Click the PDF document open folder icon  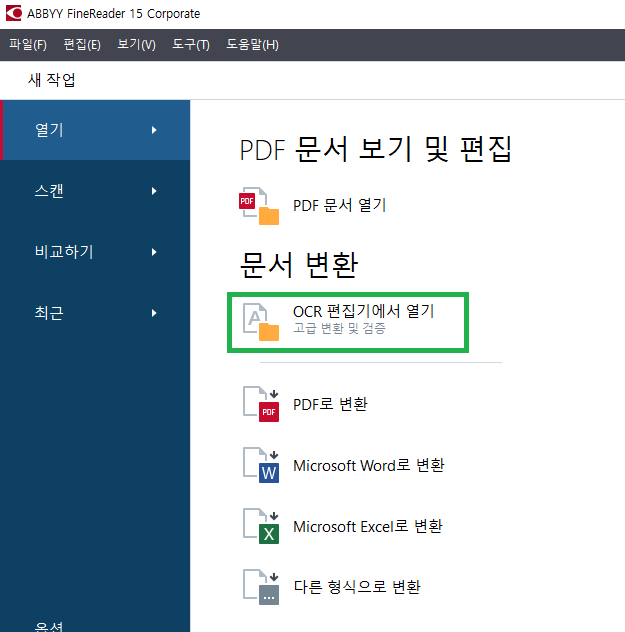tap(259, 206)
